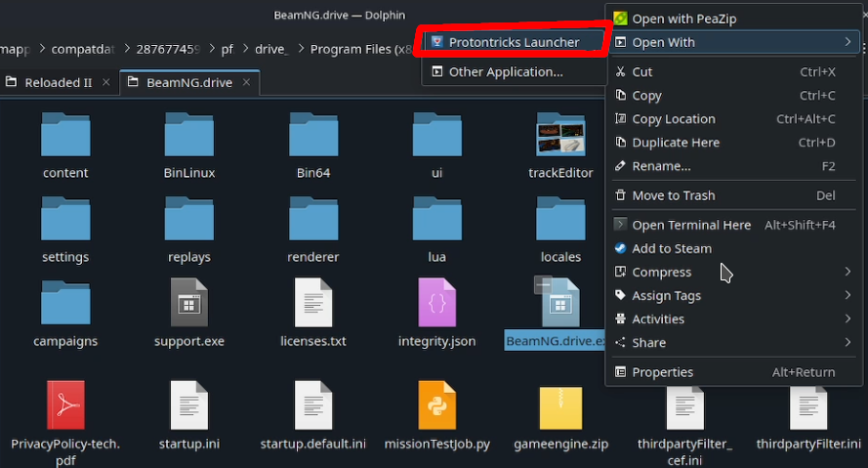
Task: Select the BeamNG.drive.exe file icon
Action: point(560,303)
